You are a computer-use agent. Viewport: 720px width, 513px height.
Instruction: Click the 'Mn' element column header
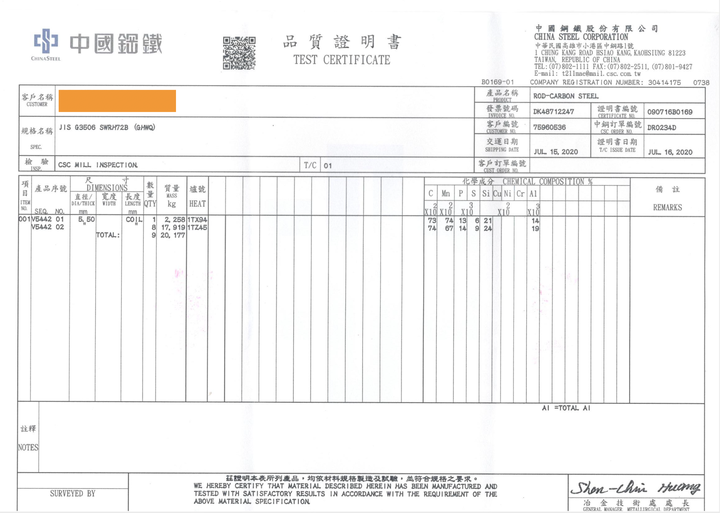pos(445,194)
